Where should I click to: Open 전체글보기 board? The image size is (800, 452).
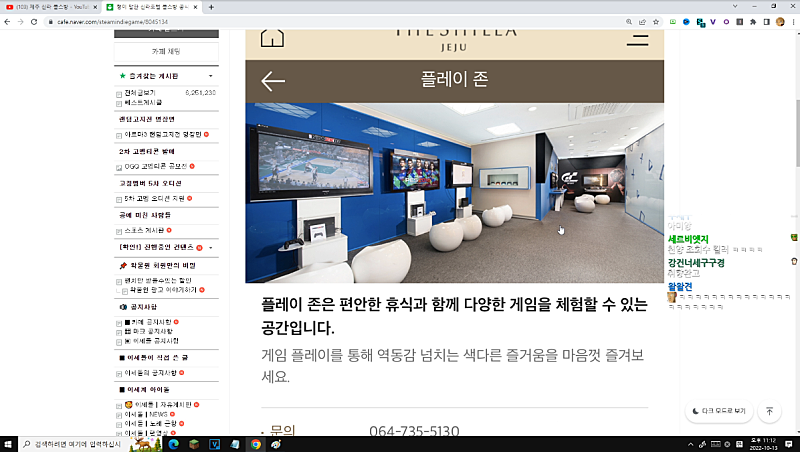140,93
